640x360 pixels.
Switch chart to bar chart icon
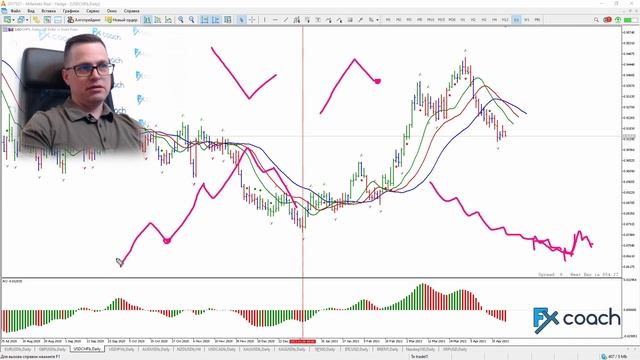147,20
